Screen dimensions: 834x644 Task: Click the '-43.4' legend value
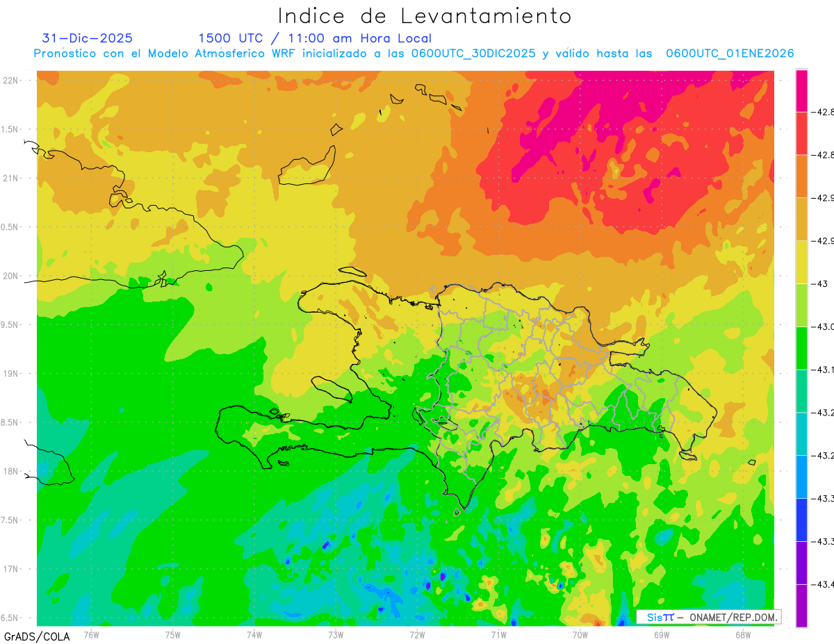click(824, 584)
